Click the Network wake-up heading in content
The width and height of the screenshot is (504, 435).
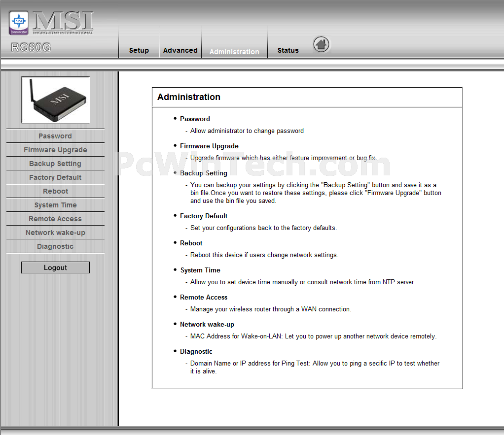[x=207, y=325]
